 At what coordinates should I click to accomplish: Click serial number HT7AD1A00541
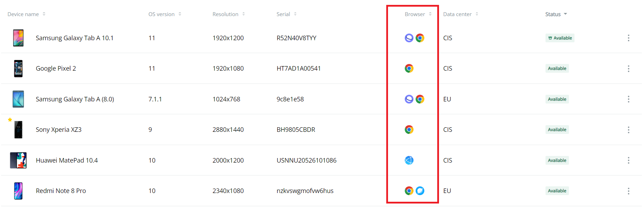299,69
